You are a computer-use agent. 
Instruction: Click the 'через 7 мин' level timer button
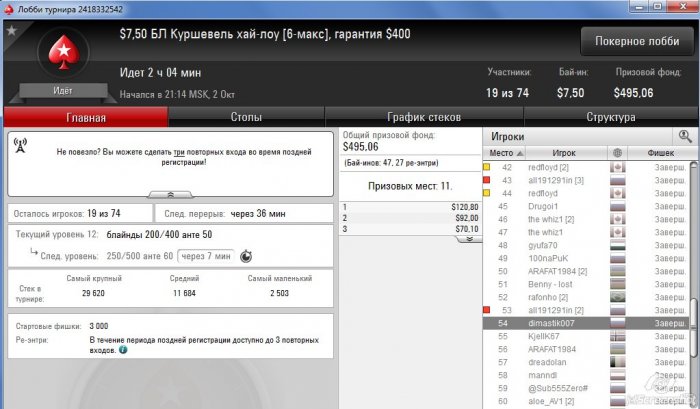(206, 256)
